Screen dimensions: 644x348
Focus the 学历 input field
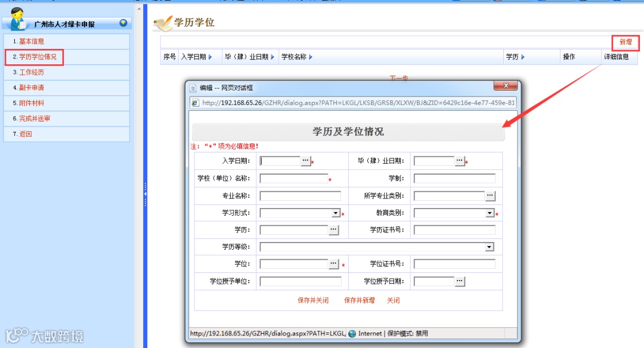[294, 230]
